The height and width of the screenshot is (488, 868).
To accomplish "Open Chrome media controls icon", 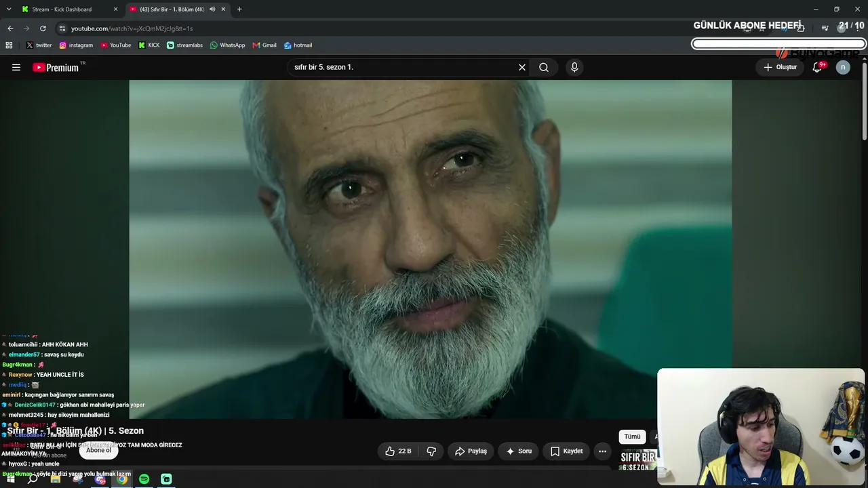I will (x=825, y=28).
